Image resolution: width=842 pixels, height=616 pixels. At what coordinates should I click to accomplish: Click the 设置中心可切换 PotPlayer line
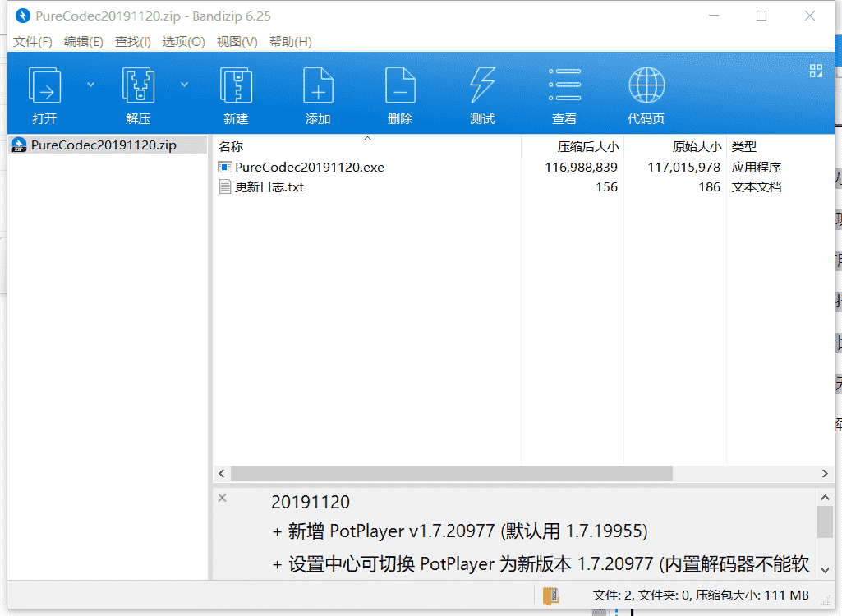(541, 564)
